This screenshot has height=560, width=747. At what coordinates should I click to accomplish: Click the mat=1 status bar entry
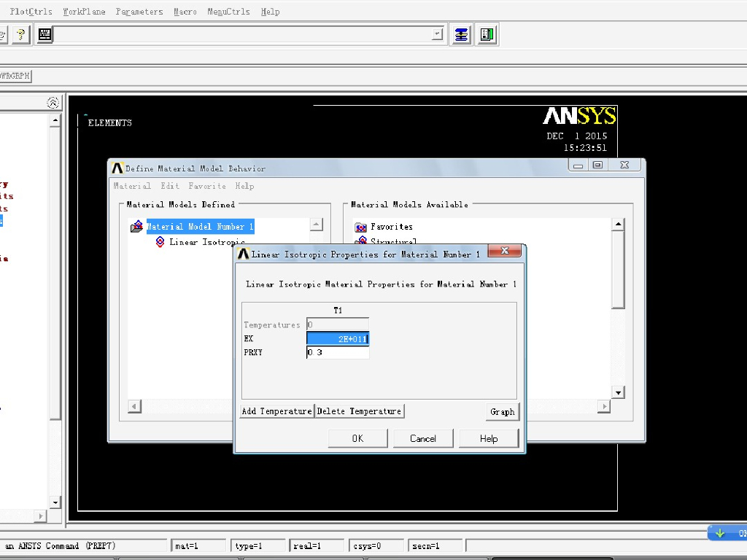(198, 545)
